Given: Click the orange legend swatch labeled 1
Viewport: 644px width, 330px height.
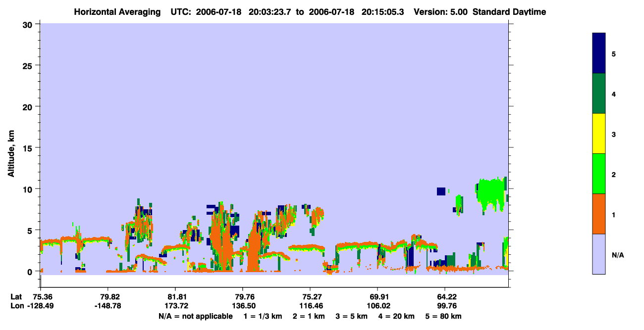Looking at the screenshot, I should 599,214.
